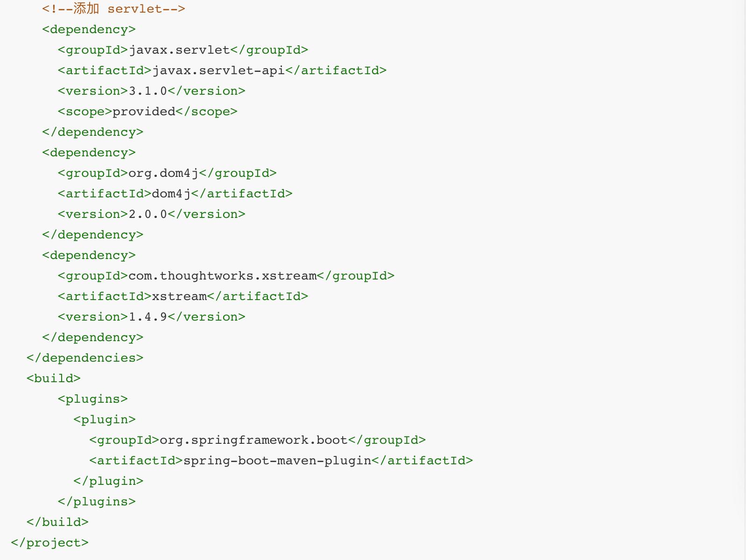Click the com.thoughtworks.xstream groupId text

coord(222,276)
